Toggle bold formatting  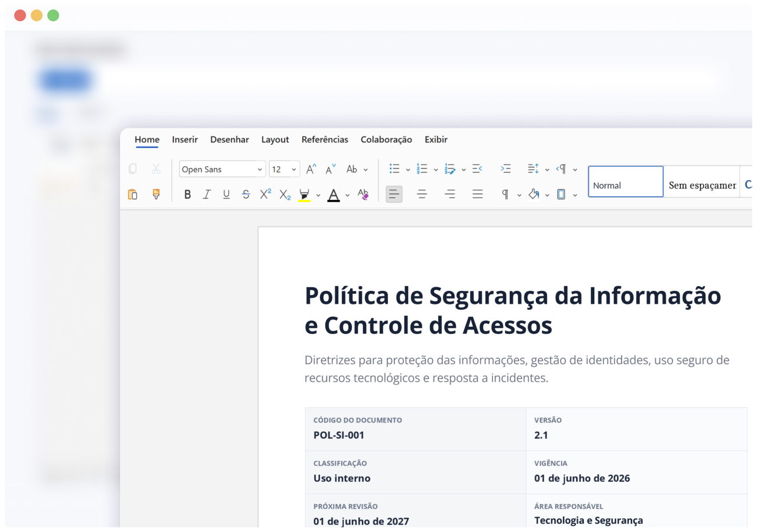point(187,194)
